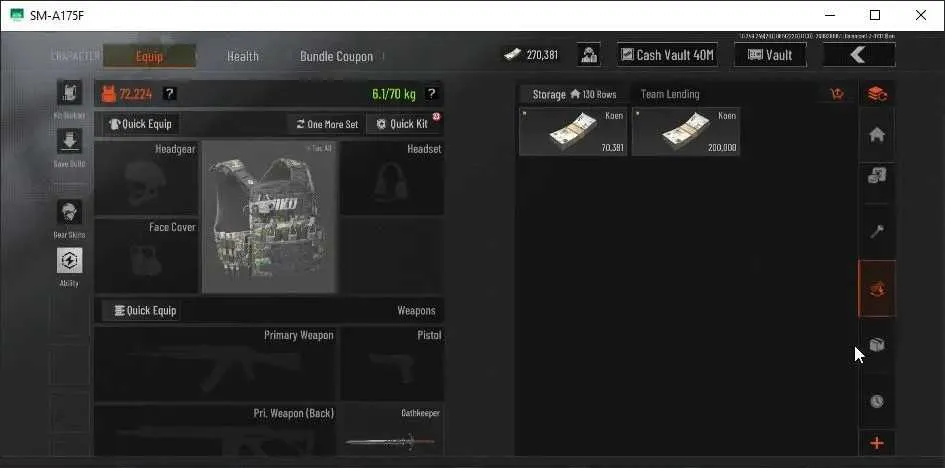The width and height of the screenshot is (945, 468).
Task: Select the equipped camo armor vest
Action: pos(270,217)
